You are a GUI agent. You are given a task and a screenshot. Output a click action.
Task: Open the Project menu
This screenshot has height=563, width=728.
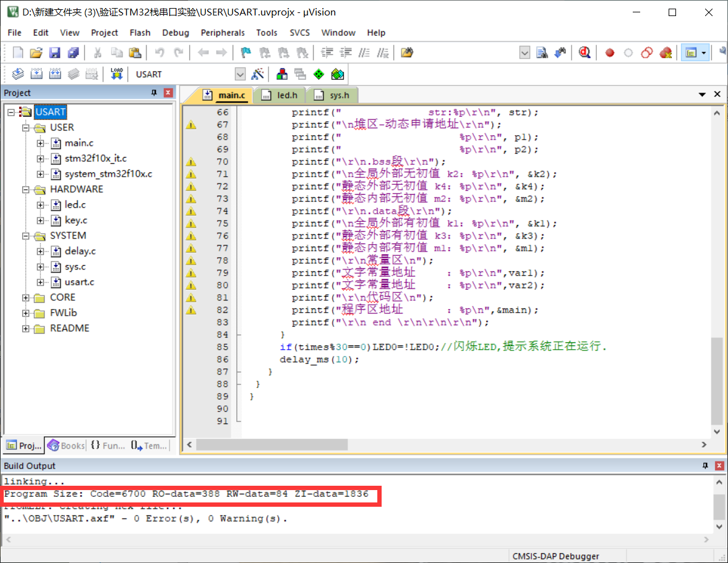[105, 33]
